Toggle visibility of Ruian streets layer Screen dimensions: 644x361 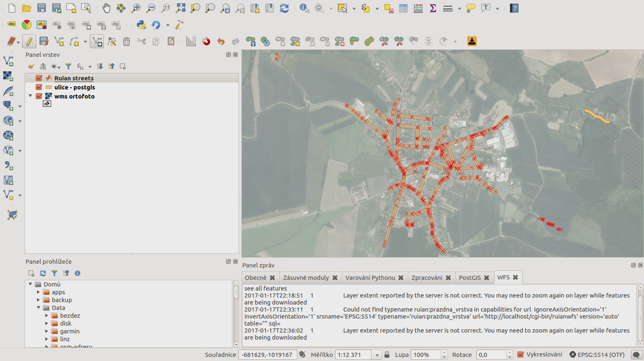[39, 78]
